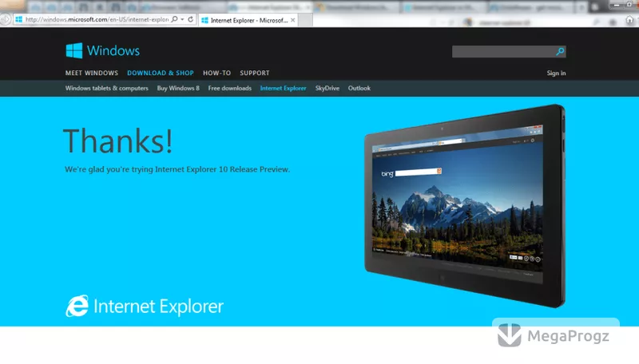Open the HOW-TO menu

(x=216, y=73)
